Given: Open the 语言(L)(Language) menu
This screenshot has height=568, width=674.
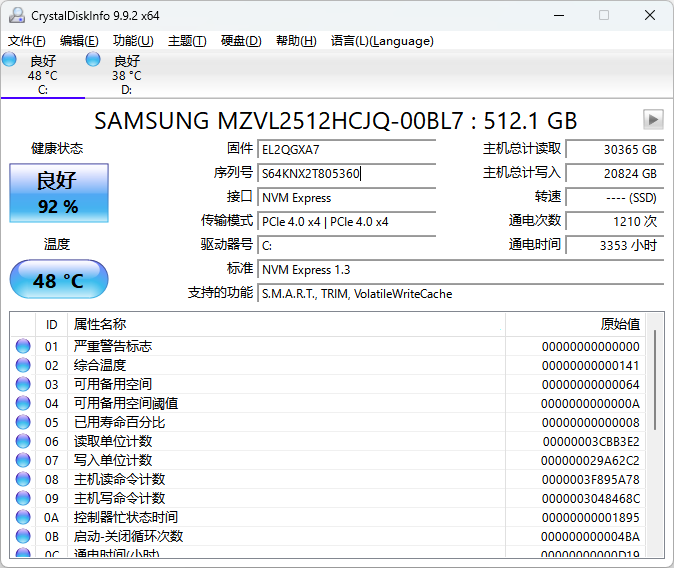Looking at the screenshot, I should click(x=382, y=41).
